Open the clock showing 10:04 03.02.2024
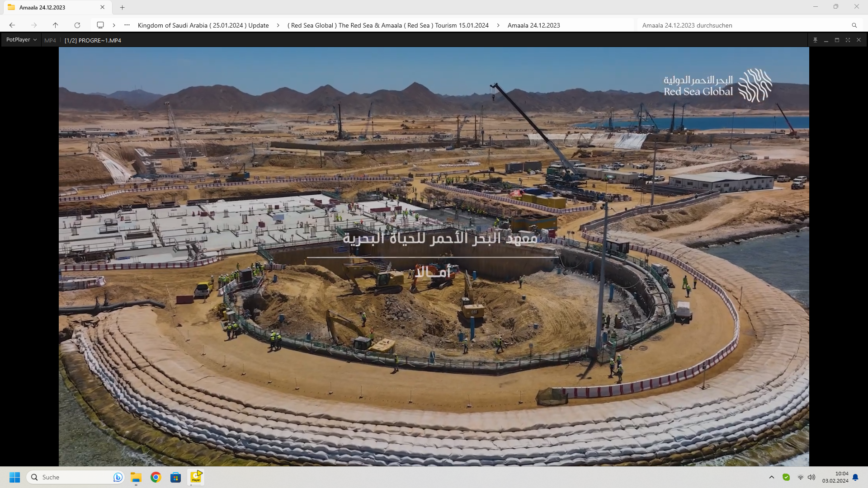Image resolution: width=868 pixels, height=488 pixels. click(x=835, y=477)
